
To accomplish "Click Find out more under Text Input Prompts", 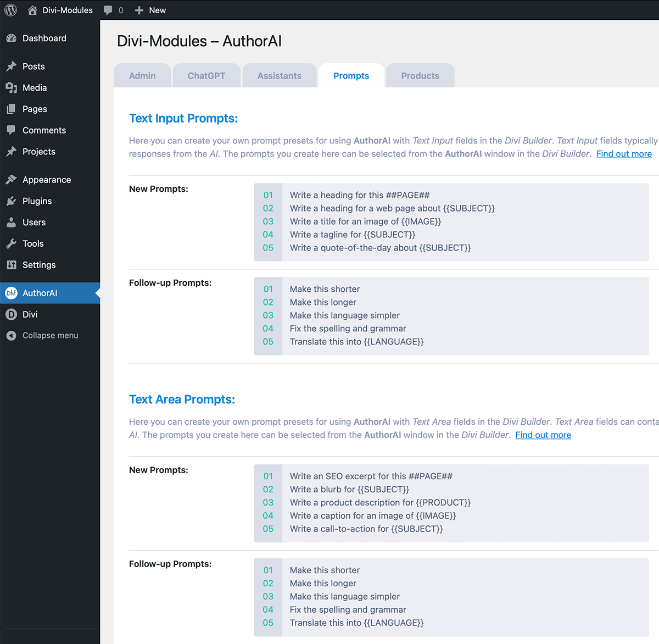I will (x=624, y=154).
